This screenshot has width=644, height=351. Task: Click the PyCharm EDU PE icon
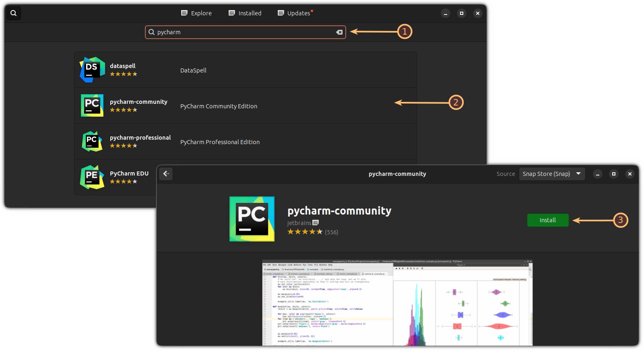92,177
